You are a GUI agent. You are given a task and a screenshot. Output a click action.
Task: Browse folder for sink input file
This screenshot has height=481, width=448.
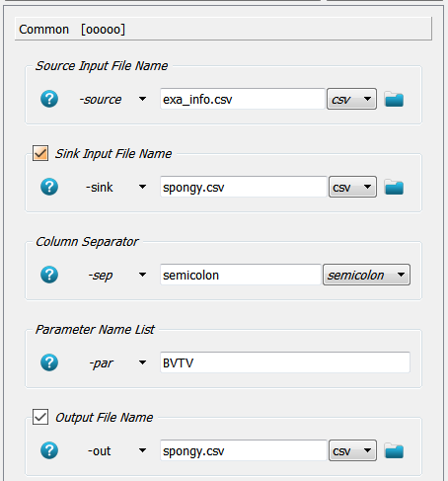click(394, 187)
